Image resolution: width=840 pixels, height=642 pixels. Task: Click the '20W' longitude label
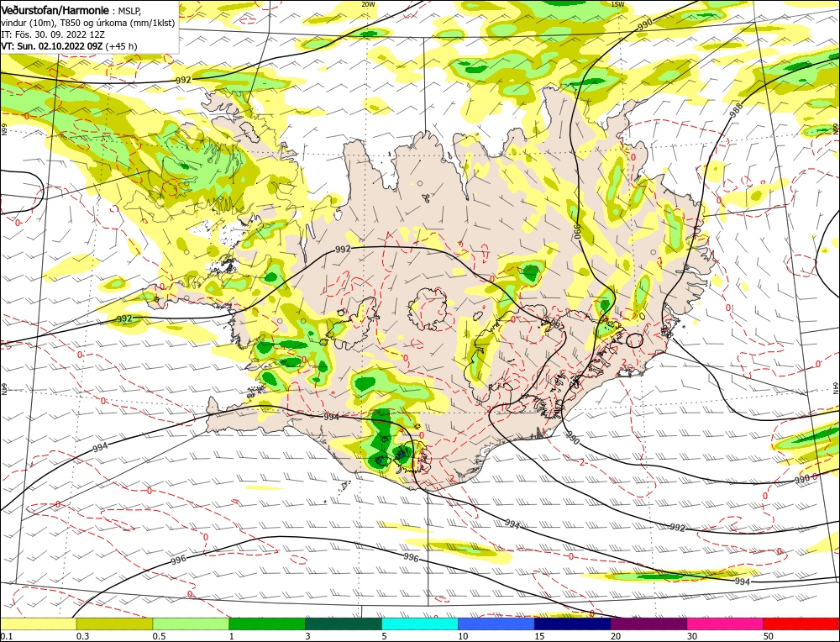tap(368, 4)
